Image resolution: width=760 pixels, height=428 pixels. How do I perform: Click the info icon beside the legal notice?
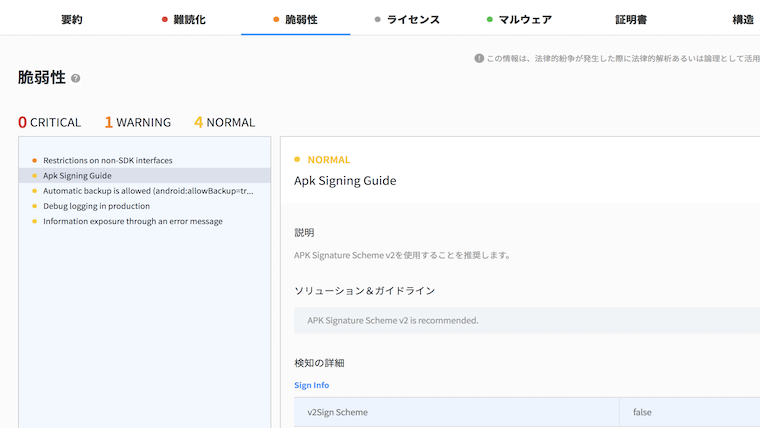coord(479,58)
